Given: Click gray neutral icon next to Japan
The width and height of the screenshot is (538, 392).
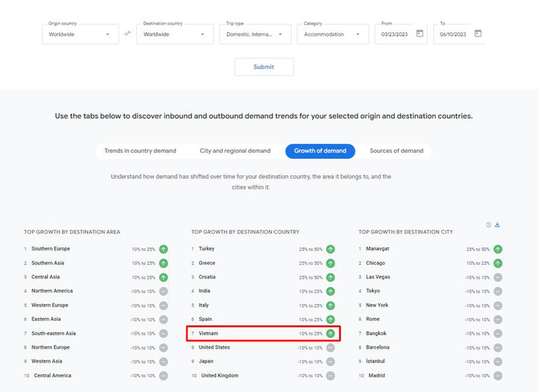Looking at the screenshot, I should [330, 361].
